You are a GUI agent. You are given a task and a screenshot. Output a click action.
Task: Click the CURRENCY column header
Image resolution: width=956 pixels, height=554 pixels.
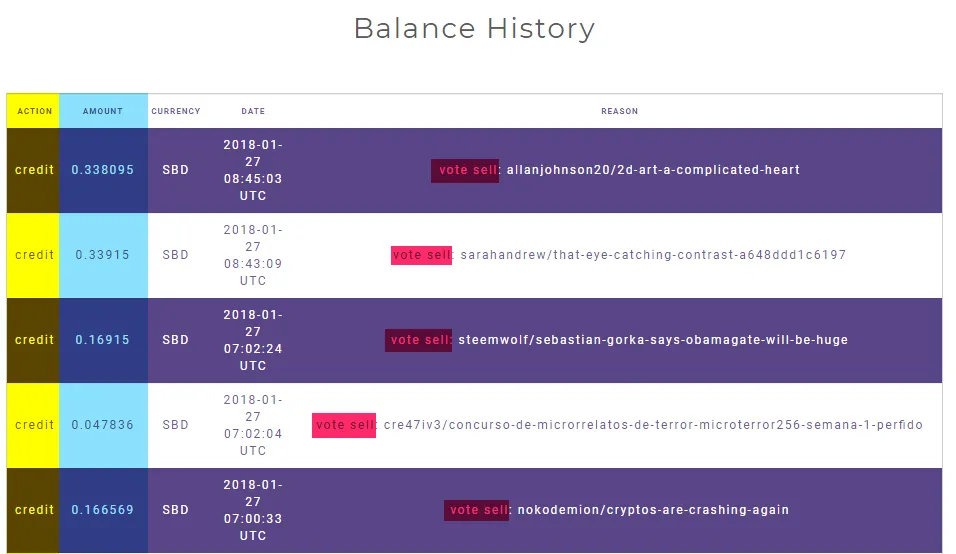coord(176,111)
